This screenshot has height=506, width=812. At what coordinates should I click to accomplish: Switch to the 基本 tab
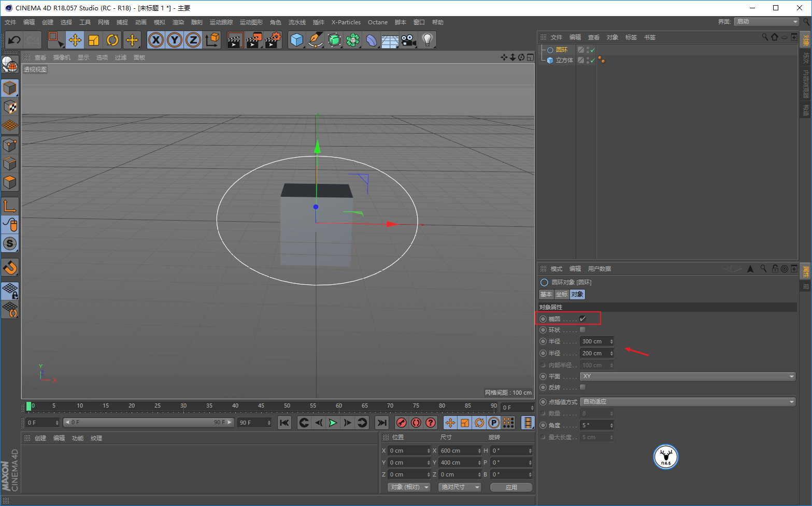pos(546,295)
